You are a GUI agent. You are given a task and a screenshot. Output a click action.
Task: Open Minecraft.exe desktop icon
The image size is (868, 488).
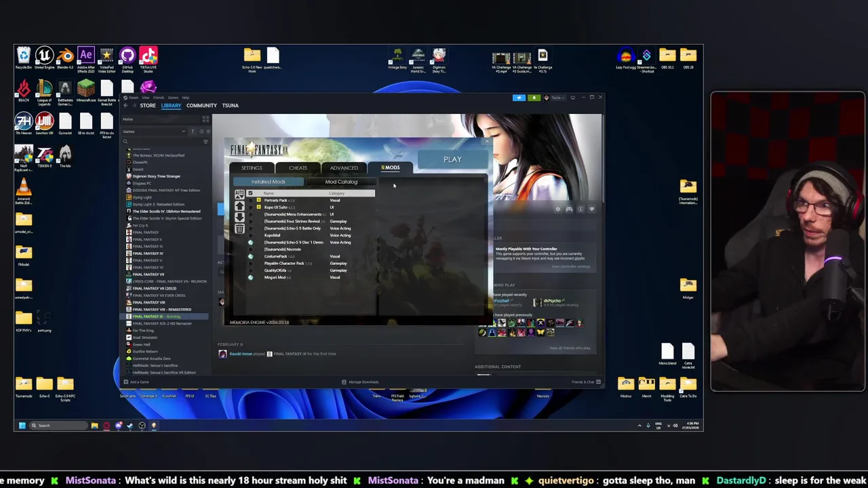[x=86, y=88]
